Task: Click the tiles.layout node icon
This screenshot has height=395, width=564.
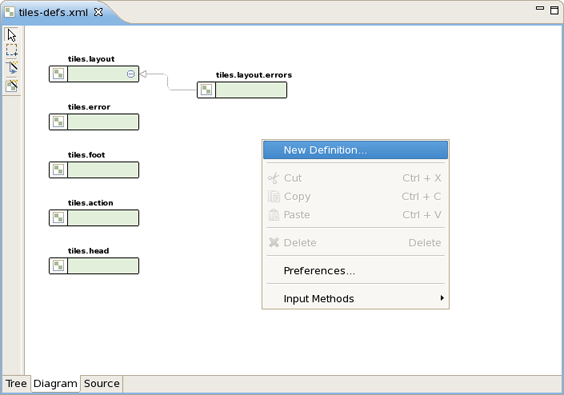Action: (58, 74)
